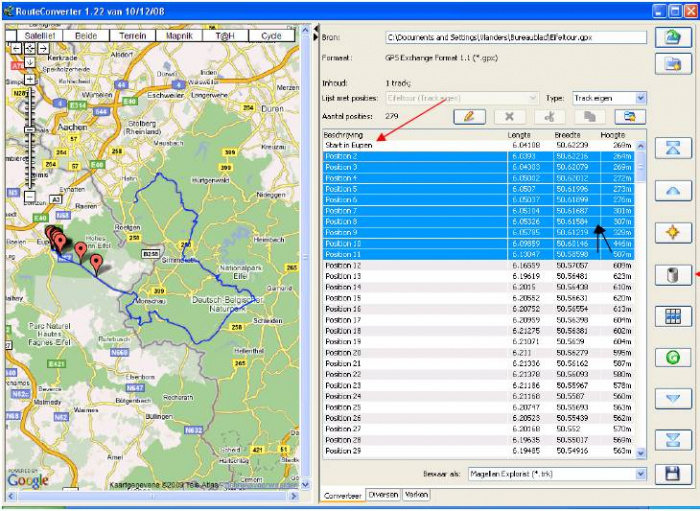Zoom in with the map plus button
This screenshot has height=511, width=700.
tap(29, 80)
